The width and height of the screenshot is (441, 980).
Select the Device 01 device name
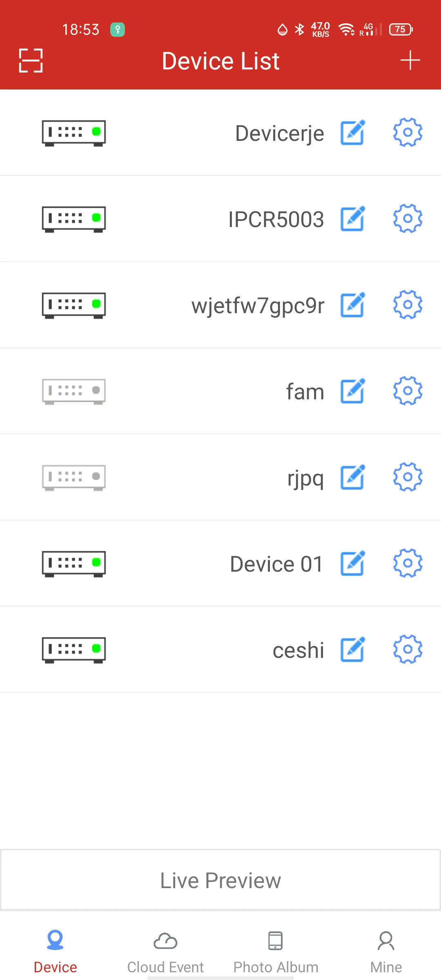[x=276, y=564]
